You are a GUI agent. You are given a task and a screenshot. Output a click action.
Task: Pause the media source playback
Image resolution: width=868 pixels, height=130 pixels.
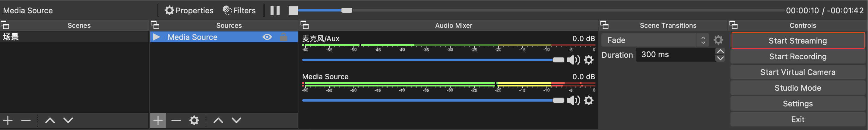(275, 10)
